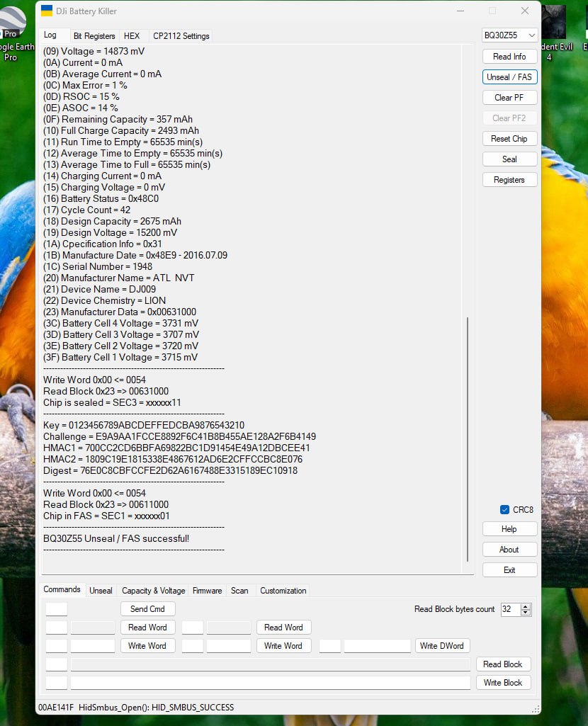Open the Registers window
The height and width of the screenshot is (726, 588).
[509, 179]
